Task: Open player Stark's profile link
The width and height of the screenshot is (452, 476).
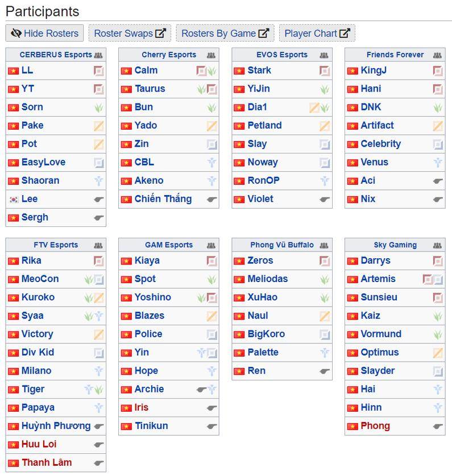Action: [x=259, y=71]
